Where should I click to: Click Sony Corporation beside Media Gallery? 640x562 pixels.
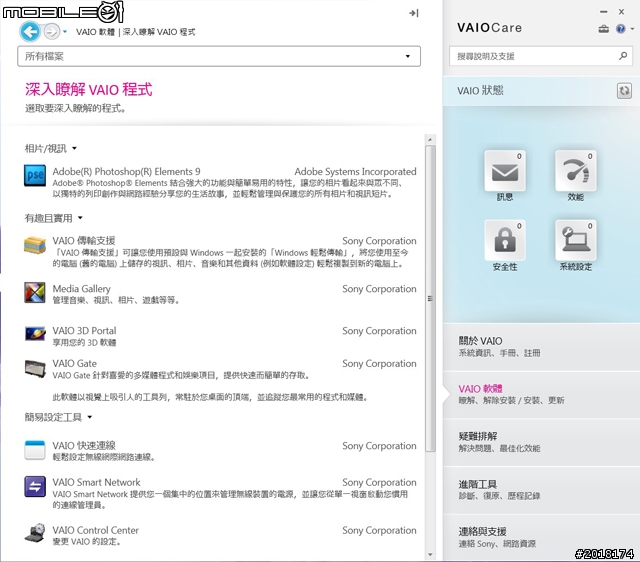pyautogui.click(x=379, y=289)
